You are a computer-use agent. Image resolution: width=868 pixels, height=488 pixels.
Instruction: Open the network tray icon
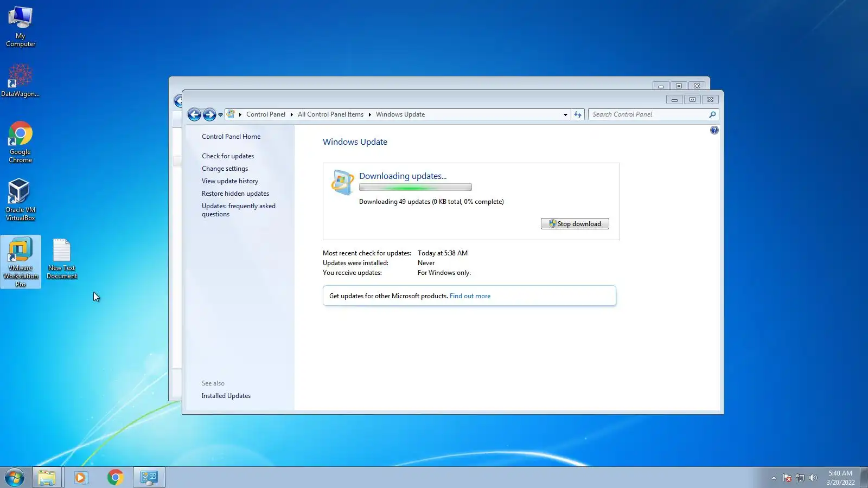(800, 478)
